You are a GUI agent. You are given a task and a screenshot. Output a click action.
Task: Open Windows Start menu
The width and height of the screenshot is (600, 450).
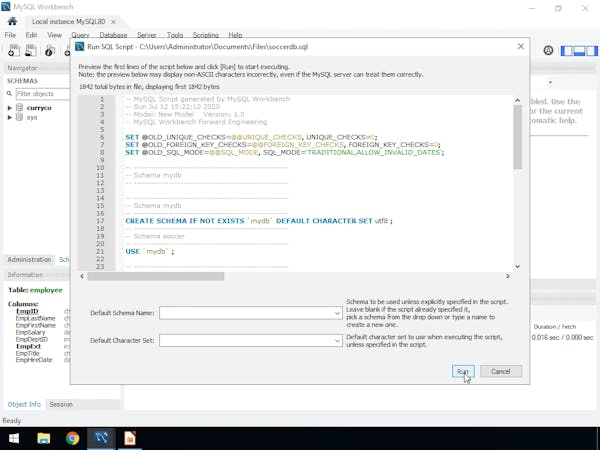[x=14, y=439]
